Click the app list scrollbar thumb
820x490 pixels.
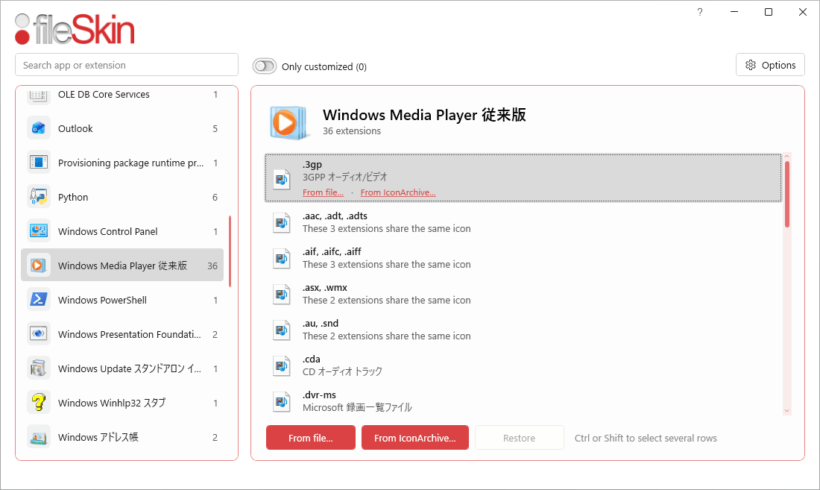[230, 250]
